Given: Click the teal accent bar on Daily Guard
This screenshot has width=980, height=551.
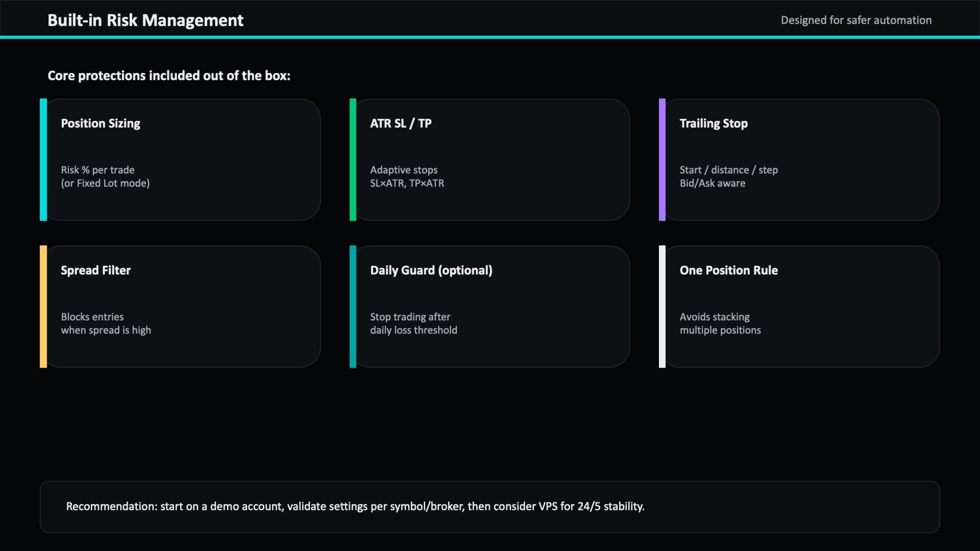Looking at the screenshot, I should (353, 307).
